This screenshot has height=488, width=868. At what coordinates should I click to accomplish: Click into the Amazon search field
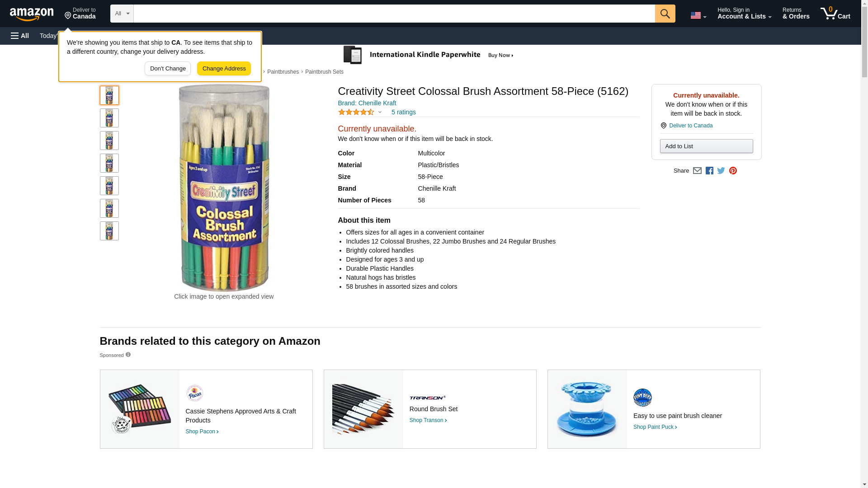[x=394, y=14]
